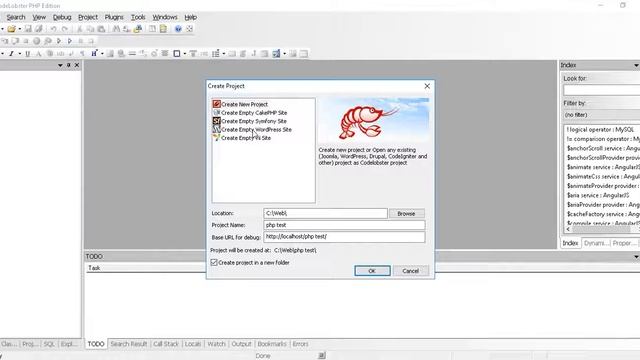The height and width of the screenshot is (360, 640).
Task: Uncheck Create project in a new folder
Action: (x=214, y=262)
